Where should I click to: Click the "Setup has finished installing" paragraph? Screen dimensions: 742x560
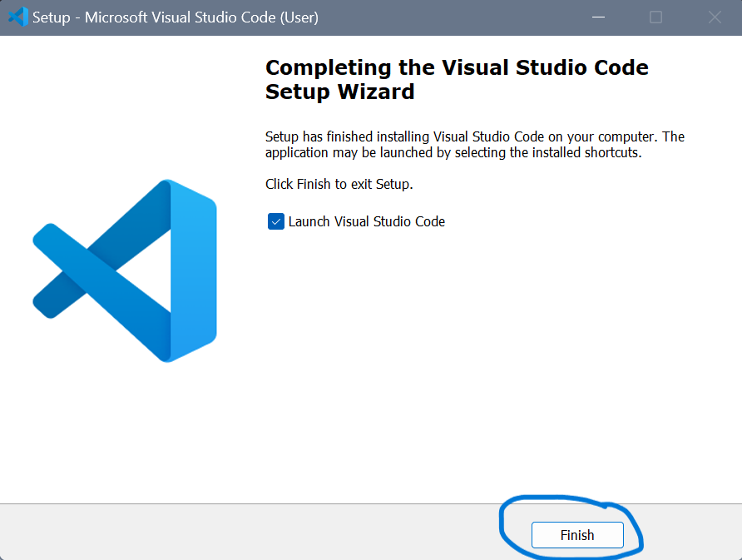[475, 145]
